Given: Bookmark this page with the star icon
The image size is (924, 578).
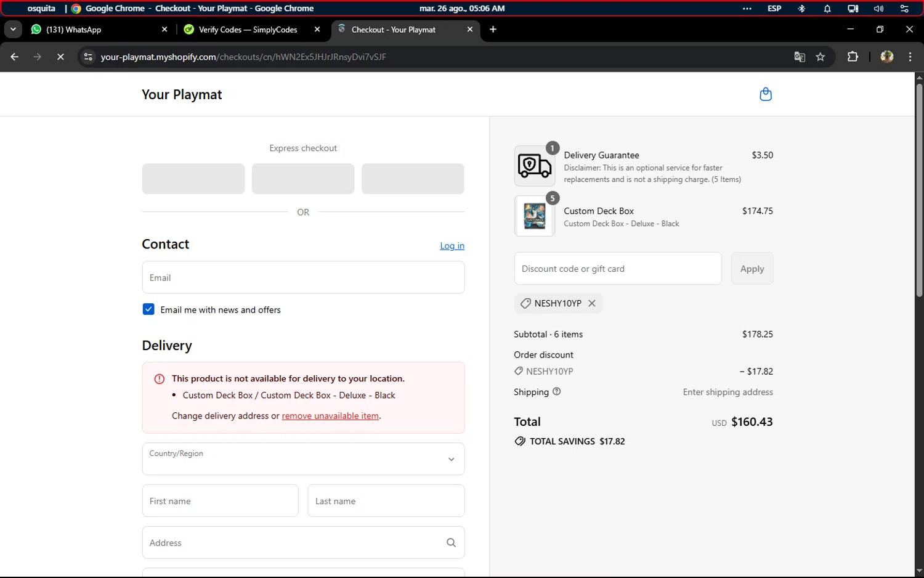Looking at the screenshot, I should tap(821, 57).
